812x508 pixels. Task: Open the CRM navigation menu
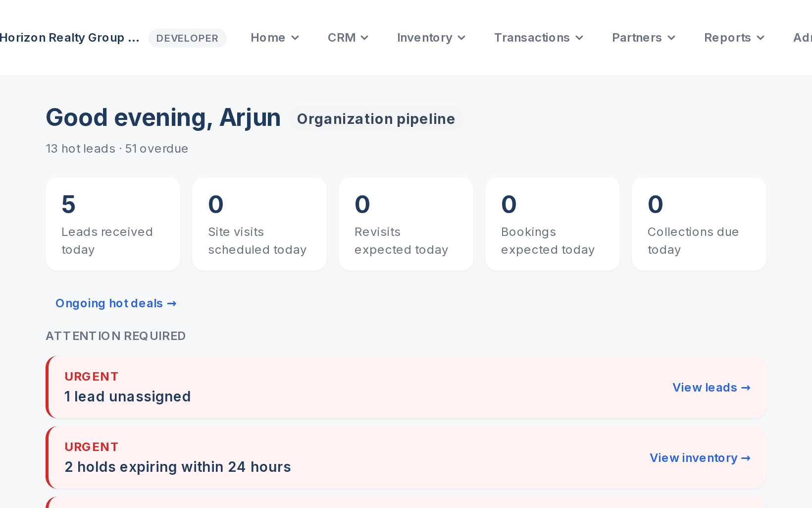pos(348,38)
